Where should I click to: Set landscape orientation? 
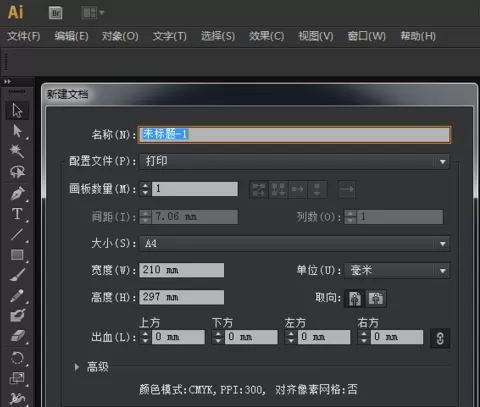(x=376, y=298)
